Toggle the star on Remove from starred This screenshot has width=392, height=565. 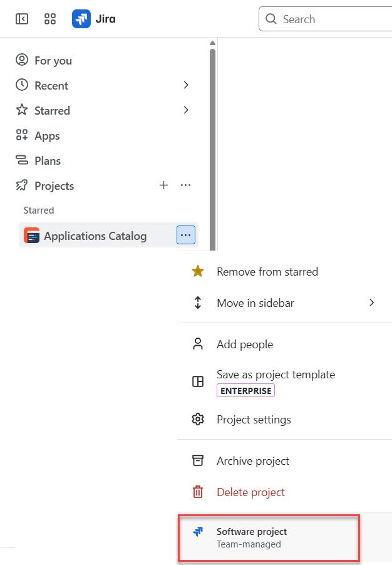[198, 271]
